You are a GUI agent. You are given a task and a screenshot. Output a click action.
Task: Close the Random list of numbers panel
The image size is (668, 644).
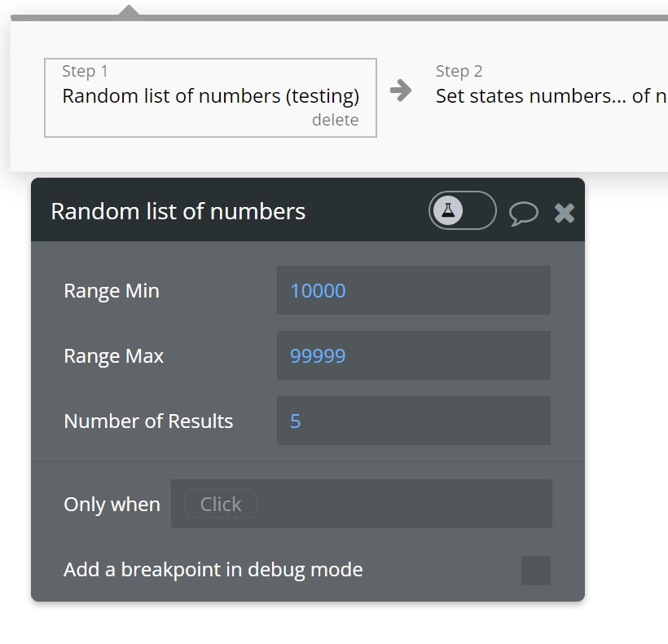[565, 213]
